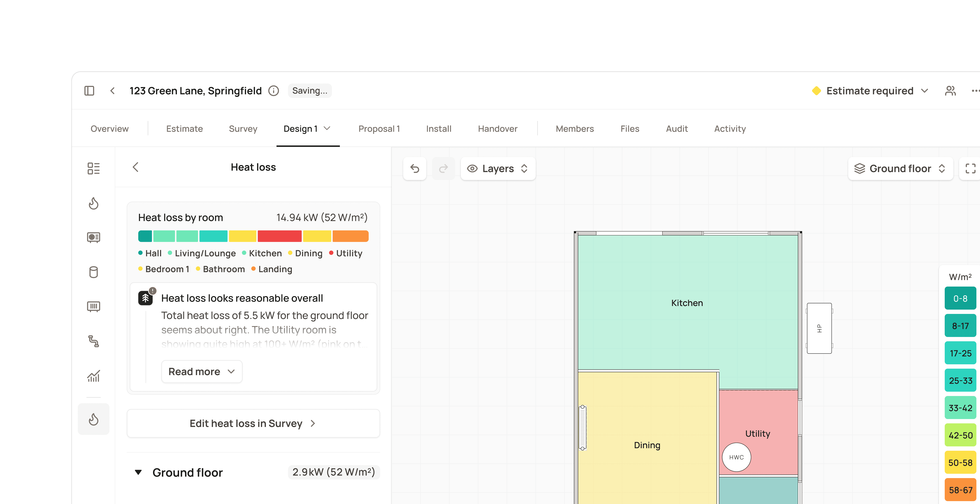This screenshot has height=504, width=980.
Task: Click the sidebar panel toggle icon
Action: [x=89, y=91]
